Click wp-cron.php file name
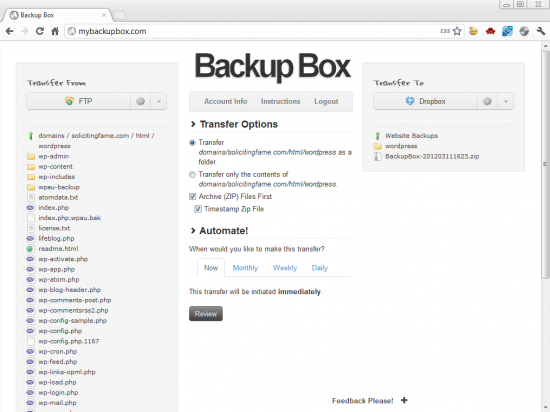 coord(58,352)
